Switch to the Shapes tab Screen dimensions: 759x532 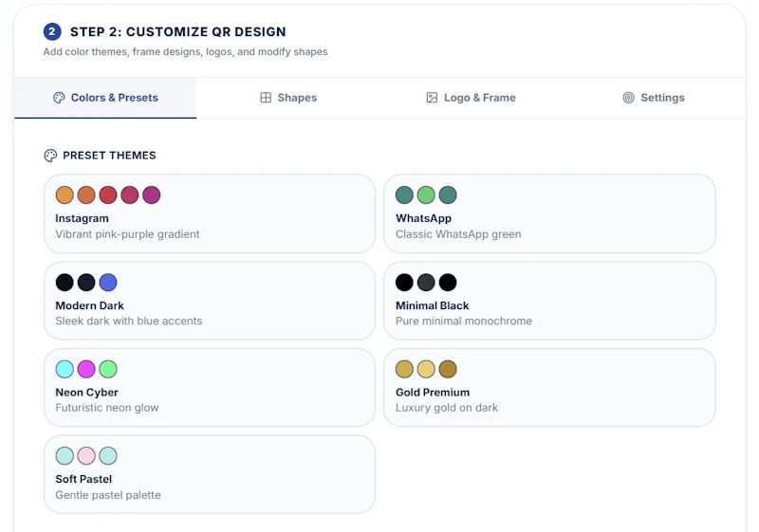(x=288, y=98)
